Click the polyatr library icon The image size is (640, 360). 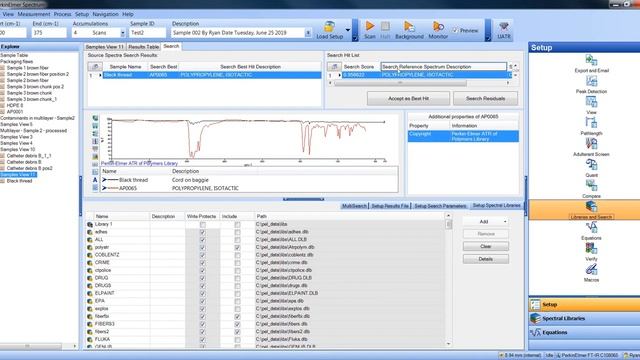coord(90,247)
